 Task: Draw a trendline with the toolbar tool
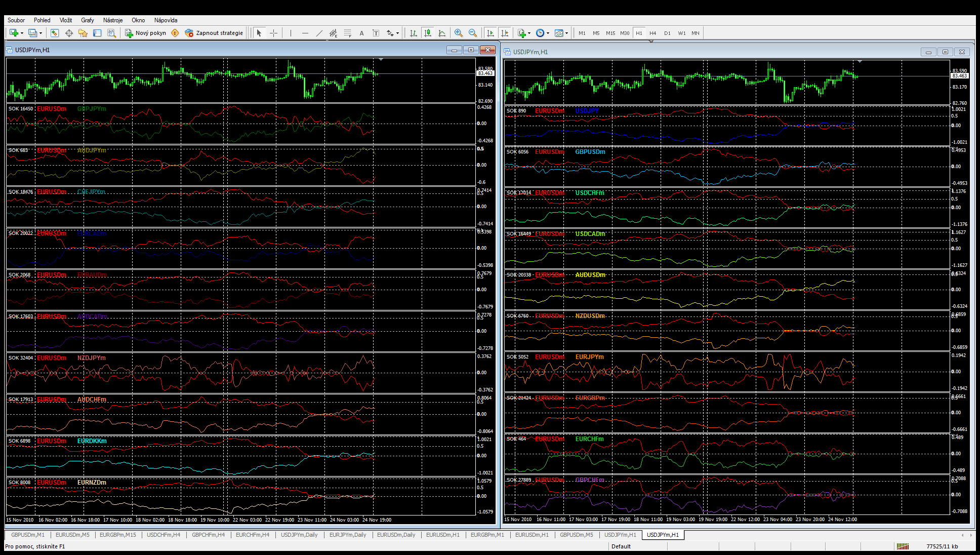319,33
